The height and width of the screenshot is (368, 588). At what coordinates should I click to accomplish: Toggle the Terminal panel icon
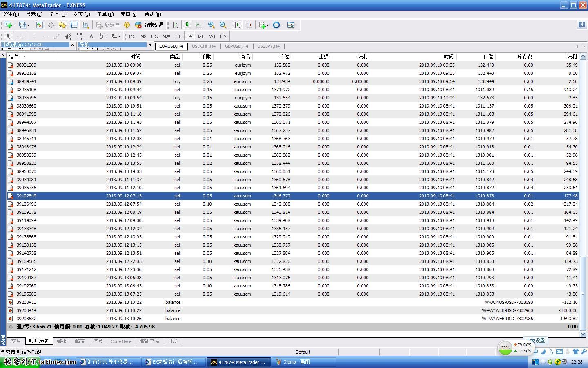point(74,25)
